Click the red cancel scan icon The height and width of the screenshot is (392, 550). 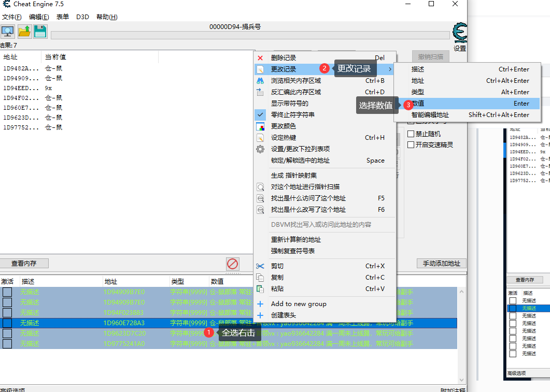pos(232,264)
